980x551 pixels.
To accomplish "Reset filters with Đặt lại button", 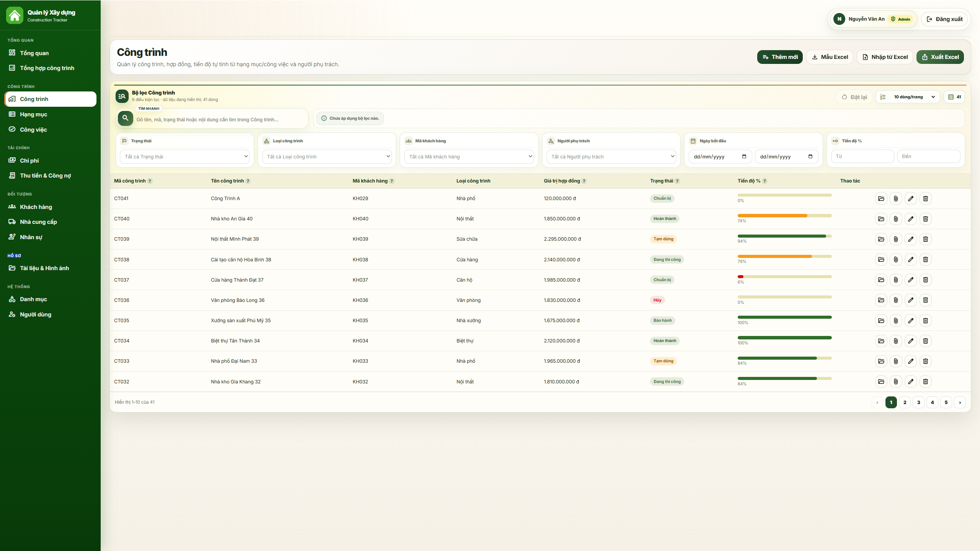I will tap(854, 97).
